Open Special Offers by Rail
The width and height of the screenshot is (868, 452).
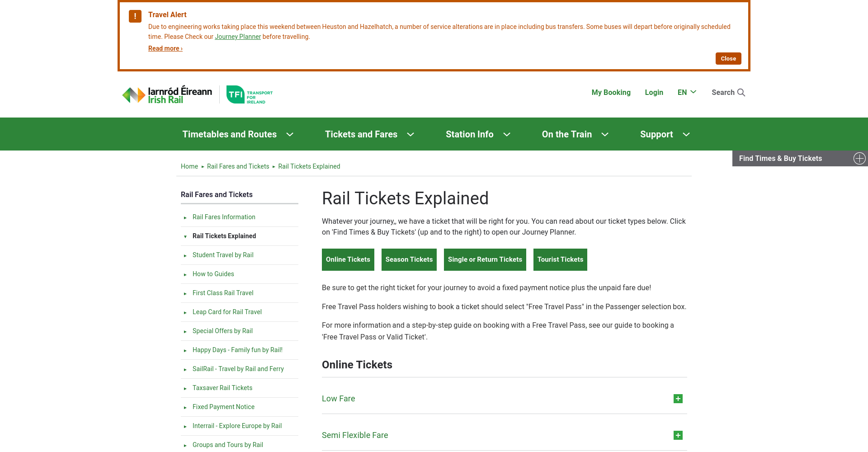[222, 331]
